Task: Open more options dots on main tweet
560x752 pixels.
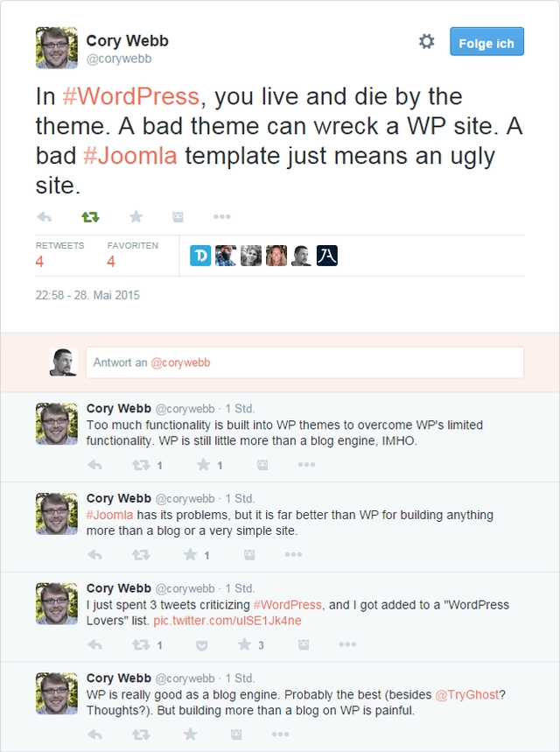Action: pos(222,217)
